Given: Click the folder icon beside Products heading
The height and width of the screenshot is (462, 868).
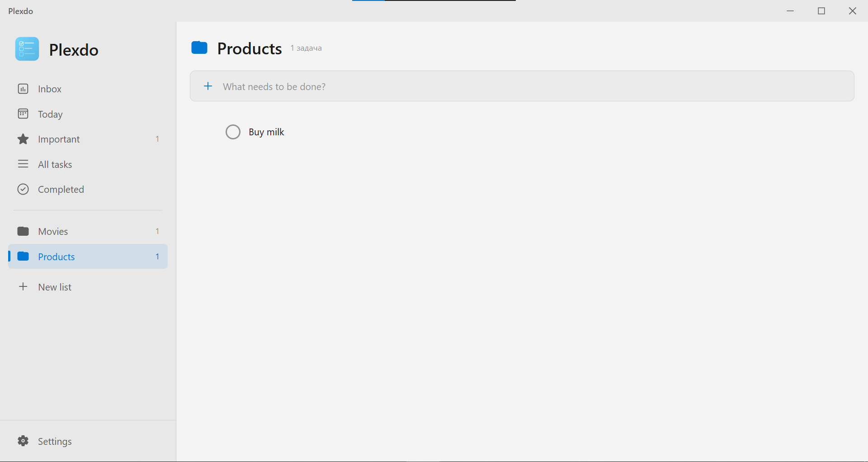Looking at the screenshot, I should (x=199, y=48).
